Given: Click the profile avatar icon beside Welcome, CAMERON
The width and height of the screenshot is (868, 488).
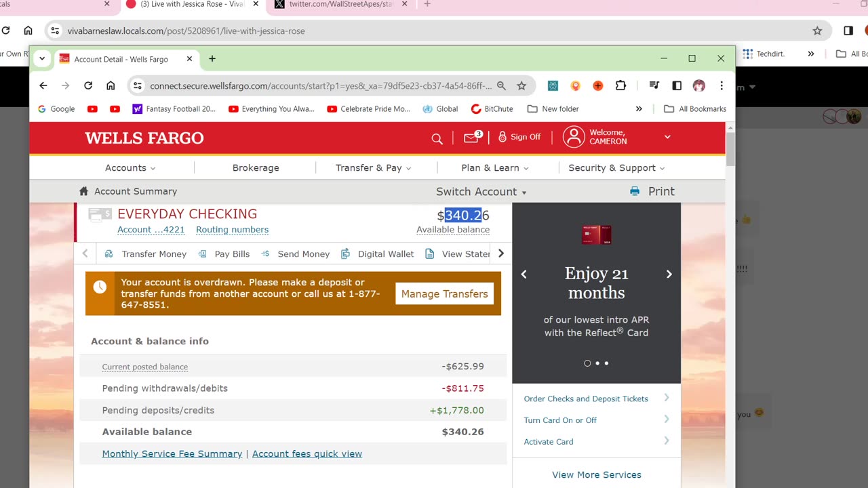Looking at the screenshot, I should pos(574,137).
